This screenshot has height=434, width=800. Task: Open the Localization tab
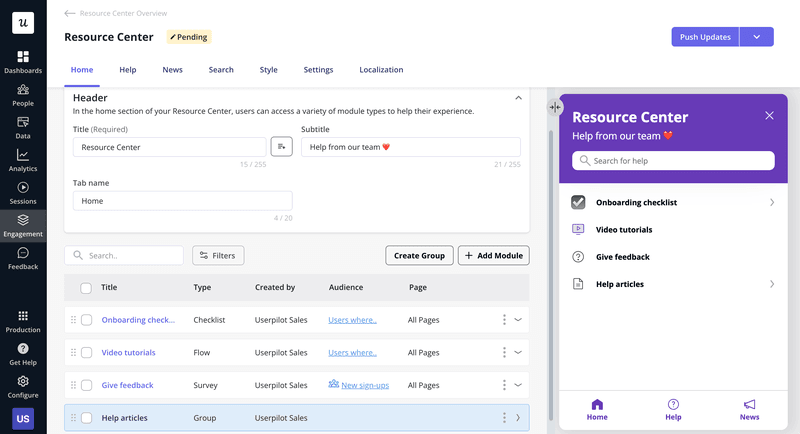pos(381,70)
